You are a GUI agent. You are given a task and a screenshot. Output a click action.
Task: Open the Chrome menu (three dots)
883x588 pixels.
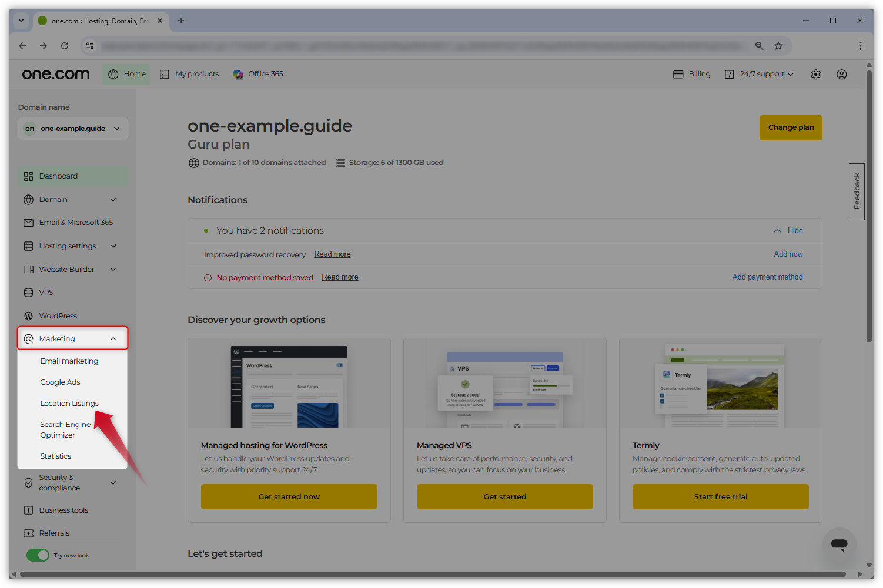861,46
